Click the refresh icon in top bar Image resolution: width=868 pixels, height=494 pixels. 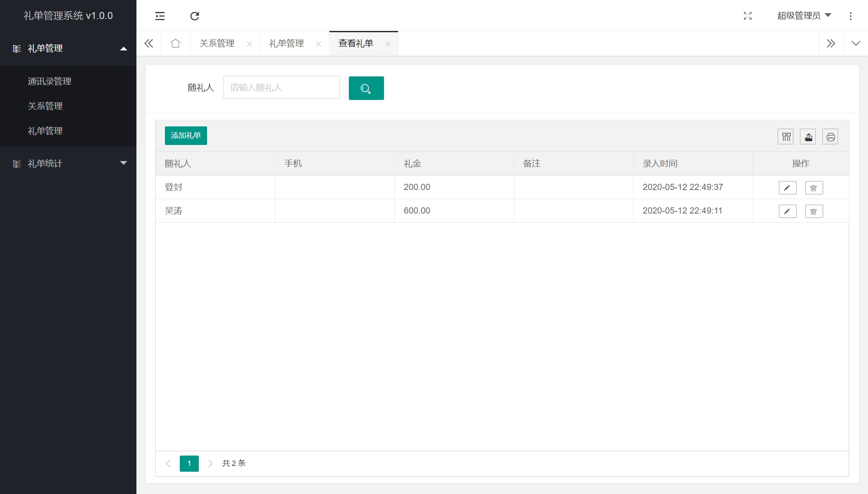click(195, 16)
